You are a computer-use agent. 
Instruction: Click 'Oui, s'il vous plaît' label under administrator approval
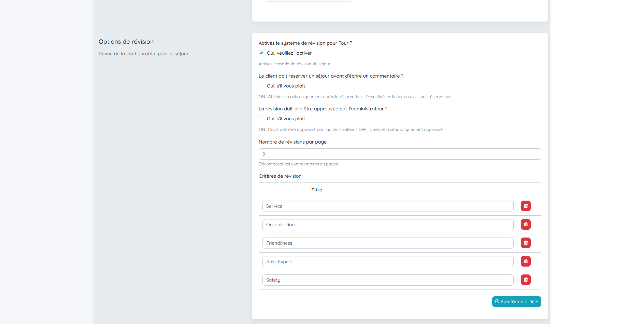coord(286,119)
